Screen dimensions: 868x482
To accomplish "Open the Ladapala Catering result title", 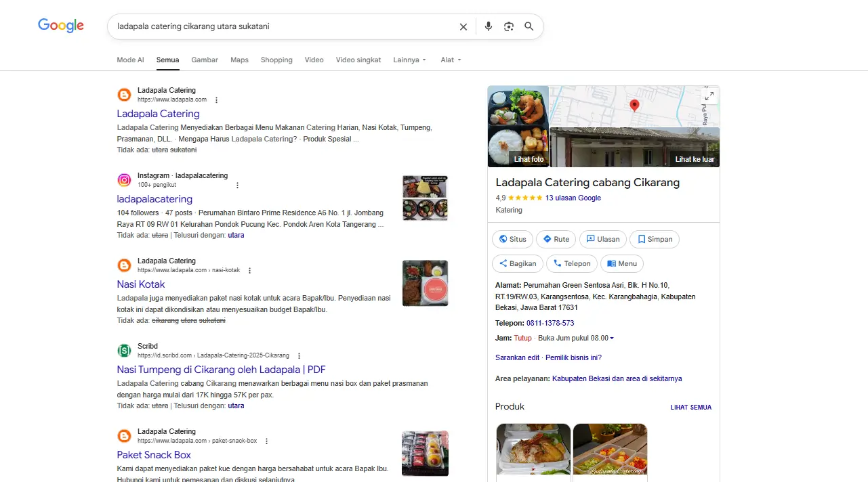I will pos(158,114).
